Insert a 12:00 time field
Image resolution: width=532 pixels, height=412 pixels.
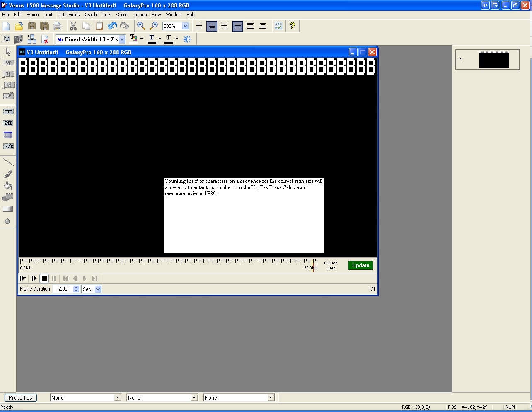[x=8, y=123]
